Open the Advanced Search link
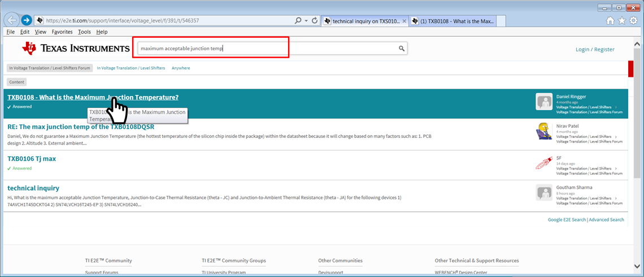The width and height of the screenshot is (644, 277). 606,220
